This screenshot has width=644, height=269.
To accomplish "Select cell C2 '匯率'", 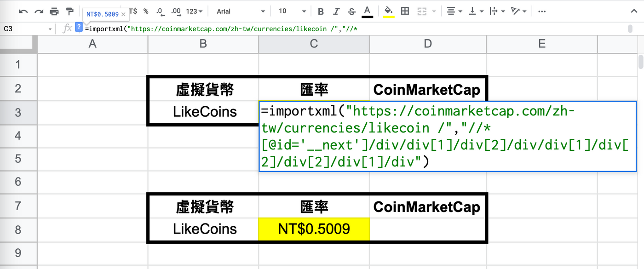I will [314, 88].
